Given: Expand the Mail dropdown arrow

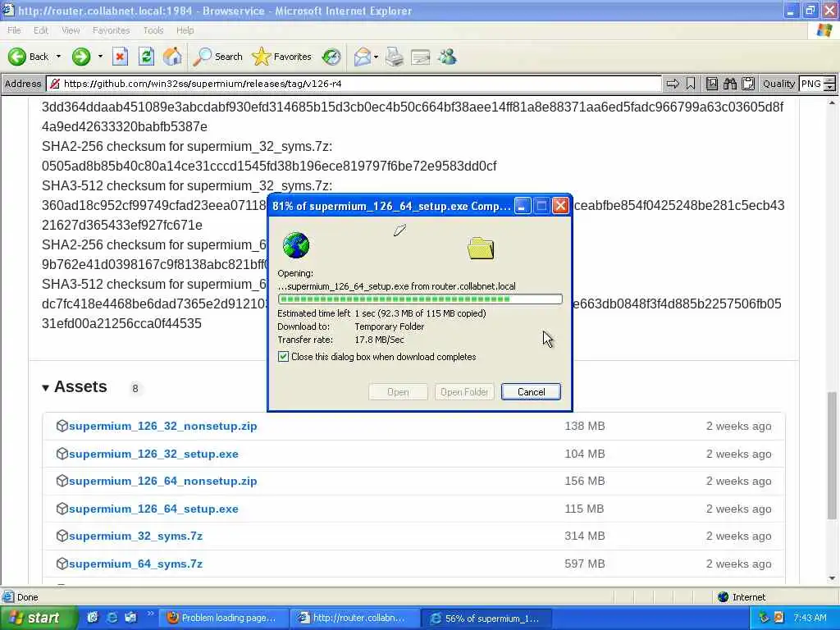Looking at the screenshot, I should [376, 57].
